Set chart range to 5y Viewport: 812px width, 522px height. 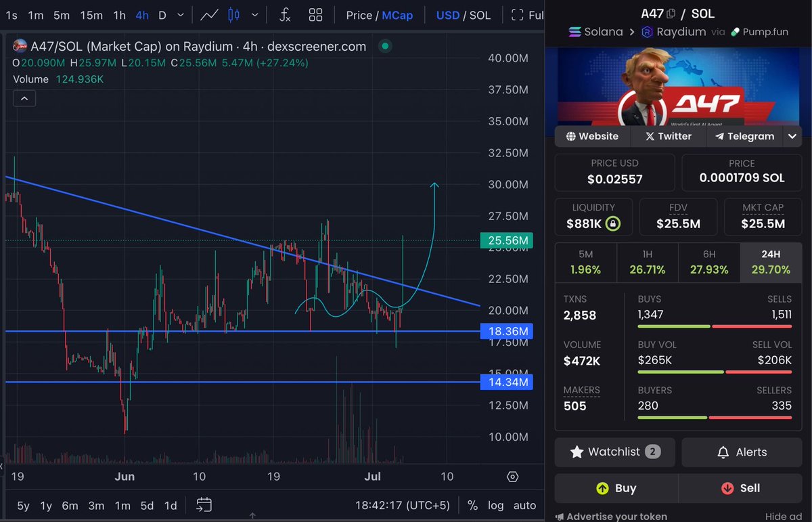pyautogui.click(x=23, y=505)
